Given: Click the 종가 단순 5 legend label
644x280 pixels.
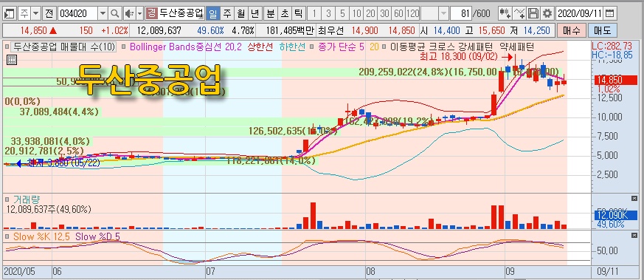Looking at the screenshot, I should (341, 47).
